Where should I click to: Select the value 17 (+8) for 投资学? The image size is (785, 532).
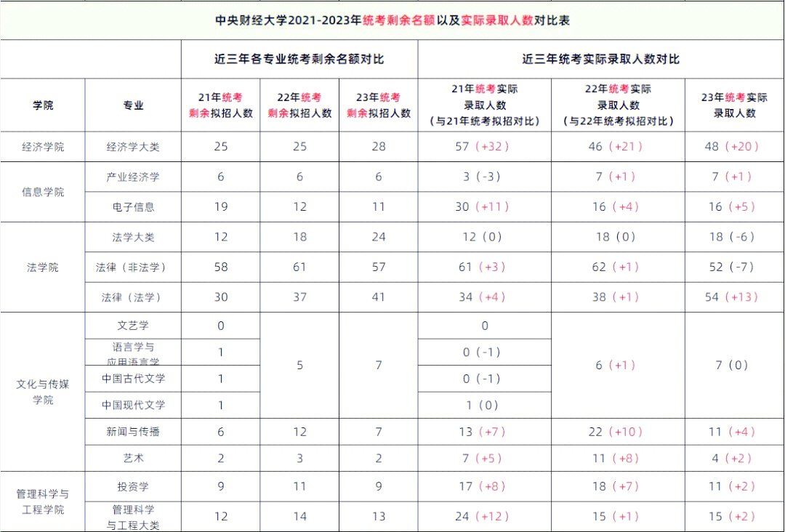482,486
